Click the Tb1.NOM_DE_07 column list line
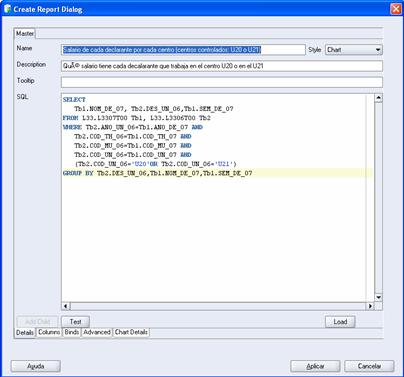 [x=154, y=109]
